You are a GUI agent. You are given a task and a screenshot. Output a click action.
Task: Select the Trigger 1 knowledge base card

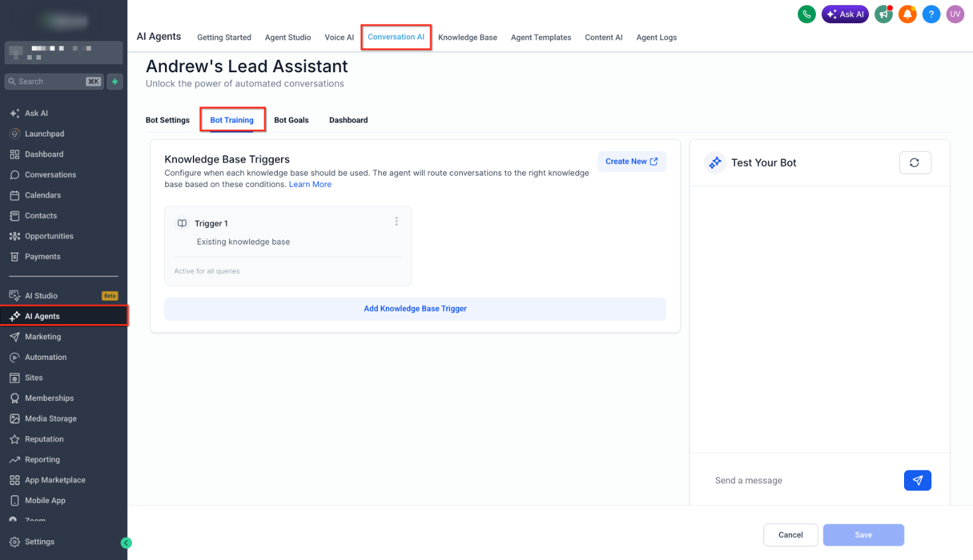(x=288, y=246)
